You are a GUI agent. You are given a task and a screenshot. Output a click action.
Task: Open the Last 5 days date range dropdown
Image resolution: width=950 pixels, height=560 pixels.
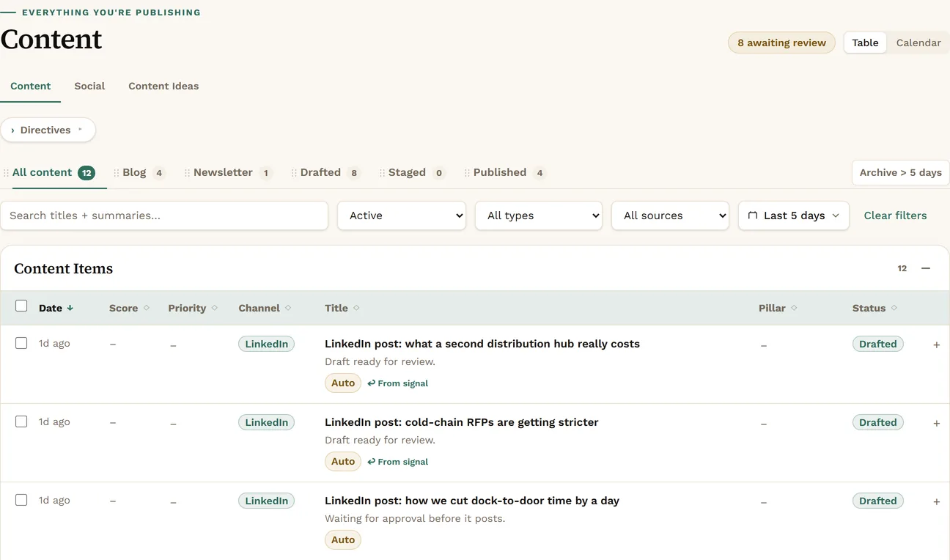[794, 215]
